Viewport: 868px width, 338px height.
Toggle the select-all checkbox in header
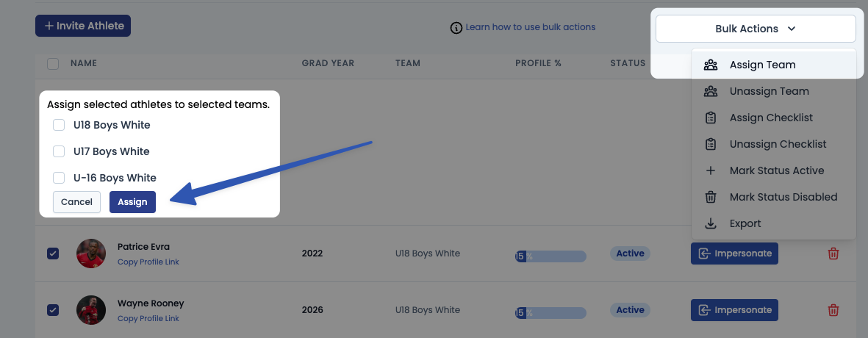tap(53, 64)
